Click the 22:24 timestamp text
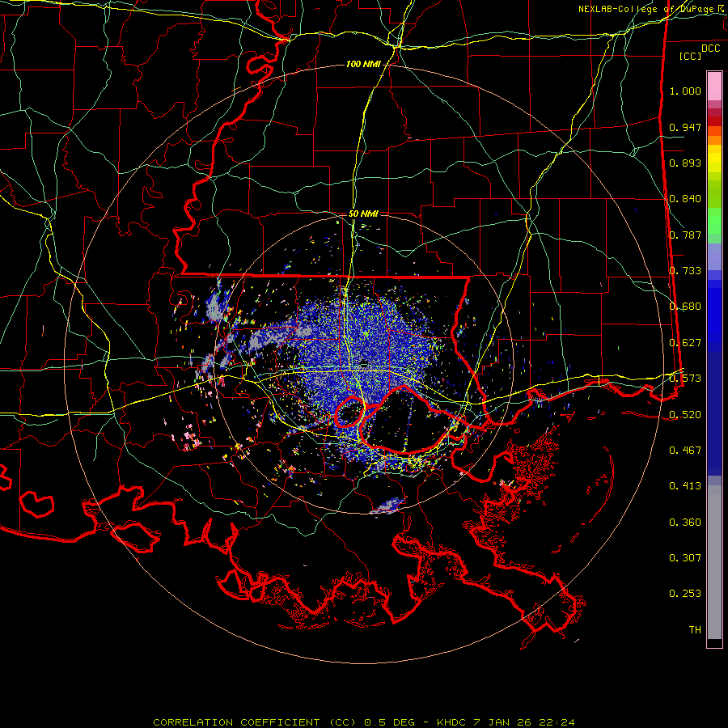This screenshot has height=728, width=728. tap(557, 722)
